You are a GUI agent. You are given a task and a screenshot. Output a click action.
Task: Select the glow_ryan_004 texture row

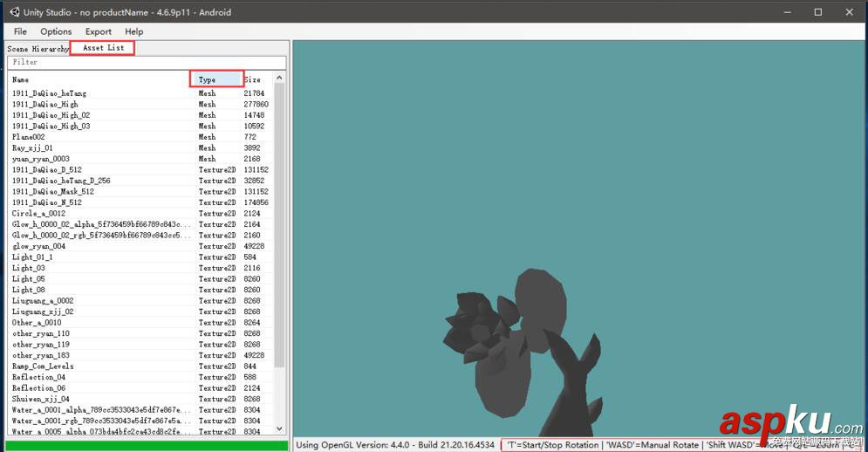tap(141, 246)
